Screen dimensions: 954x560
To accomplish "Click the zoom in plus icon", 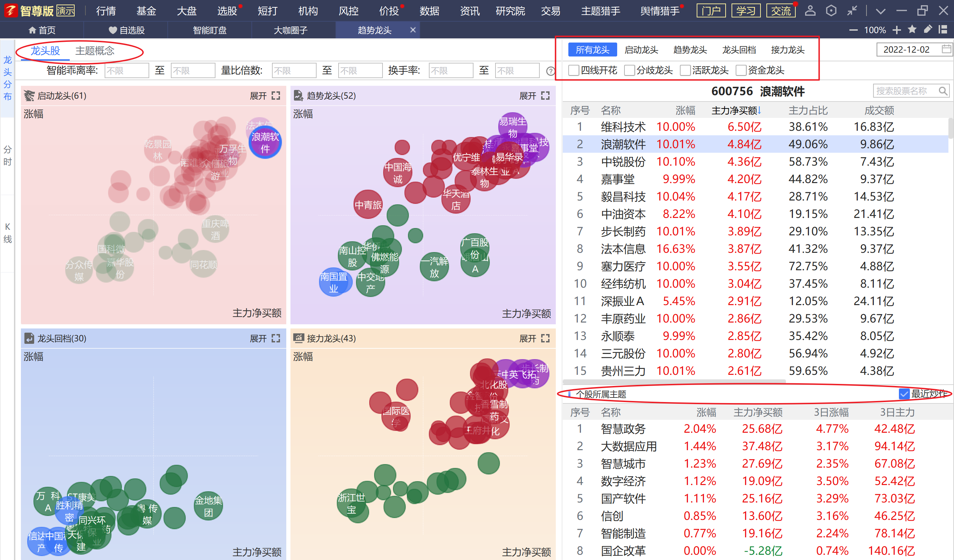I will (896, 30).
